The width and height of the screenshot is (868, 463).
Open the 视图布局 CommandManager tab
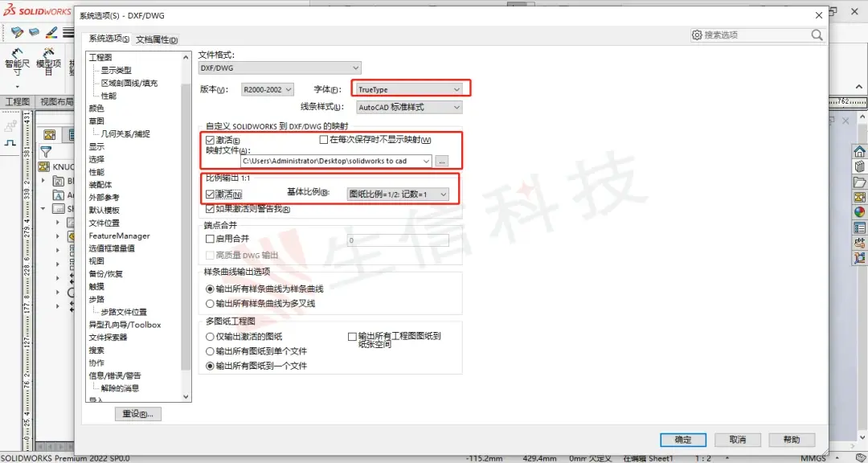pos(56,102)
